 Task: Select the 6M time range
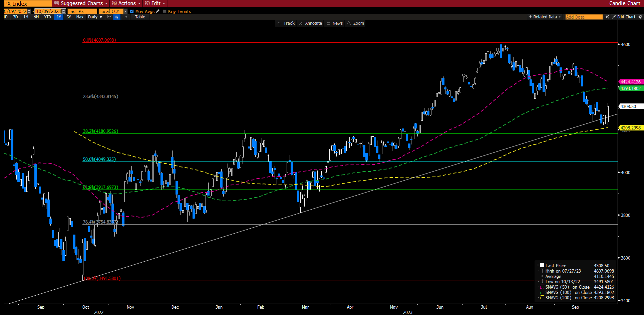tap(36, 17)
